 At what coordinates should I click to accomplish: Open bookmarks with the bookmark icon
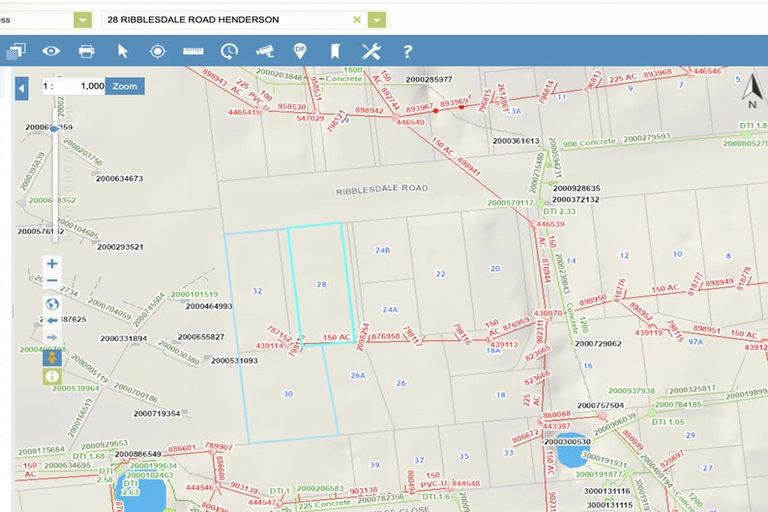335,51
